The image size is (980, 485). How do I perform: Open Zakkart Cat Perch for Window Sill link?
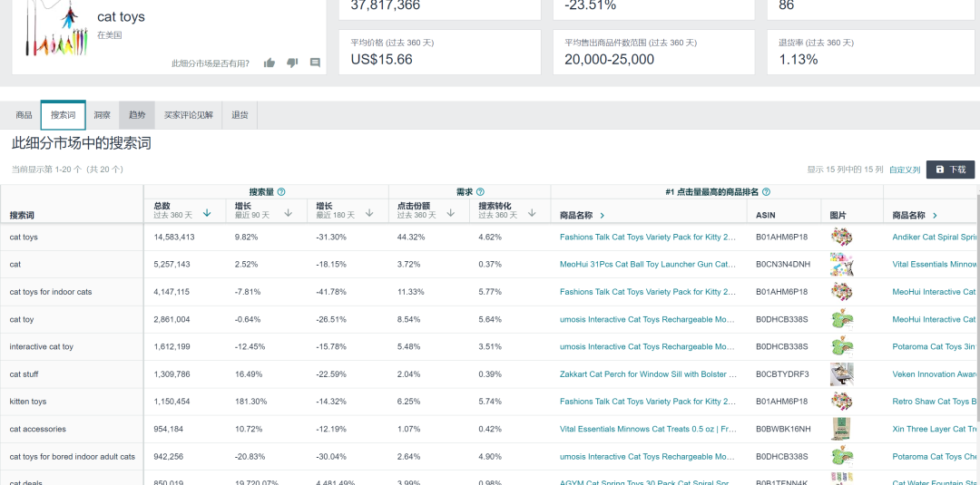click(648, 374)
